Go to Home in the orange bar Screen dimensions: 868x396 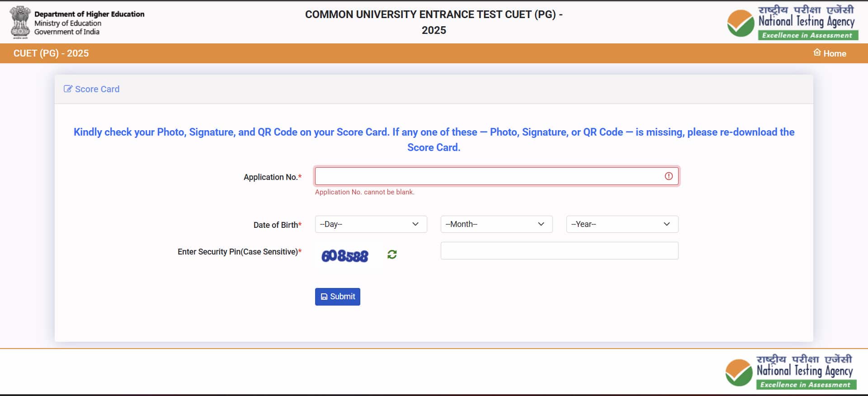pyautogui.click(x=830, y=53)
